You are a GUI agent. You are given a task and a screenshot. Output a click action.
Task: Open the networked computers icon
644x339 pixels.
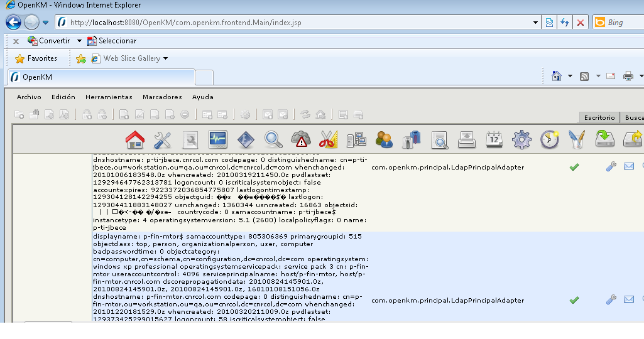tap(356, 140)
